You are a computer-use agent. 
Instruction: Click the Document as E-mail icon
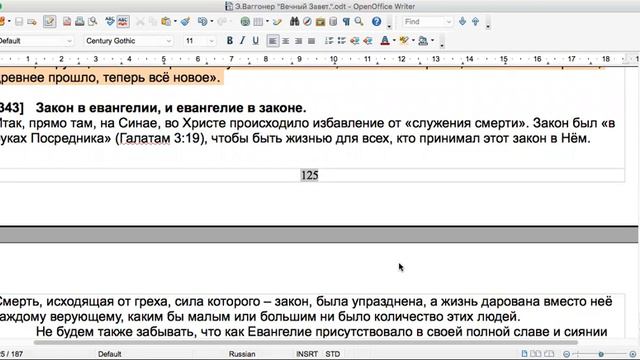(32, 22)
